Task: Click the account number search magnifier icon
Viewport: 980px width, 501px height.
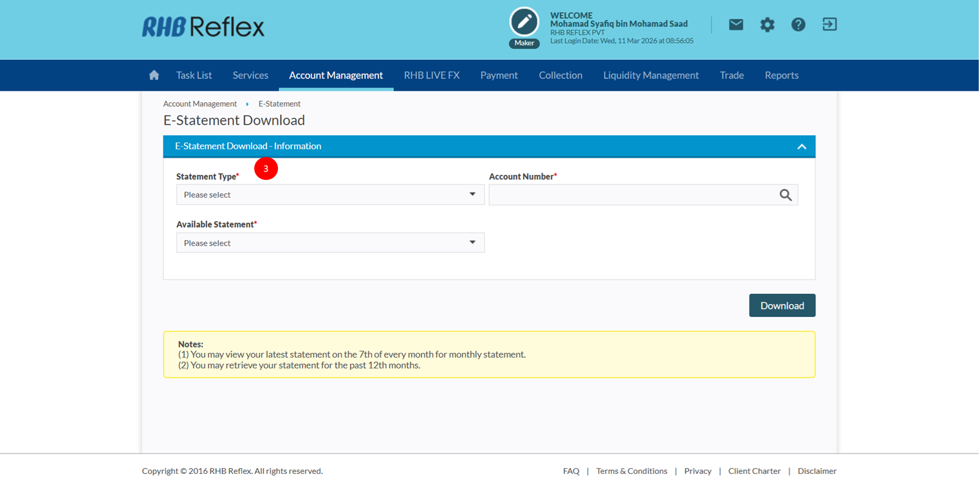Action: (785, 195)
